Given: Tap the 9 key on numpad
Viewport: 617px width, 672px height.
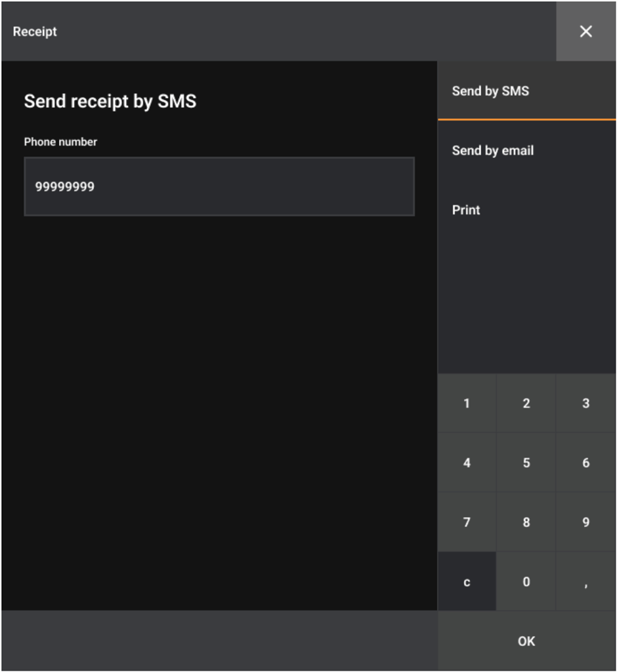Looking at the screenshot, I should pos(585,522).
